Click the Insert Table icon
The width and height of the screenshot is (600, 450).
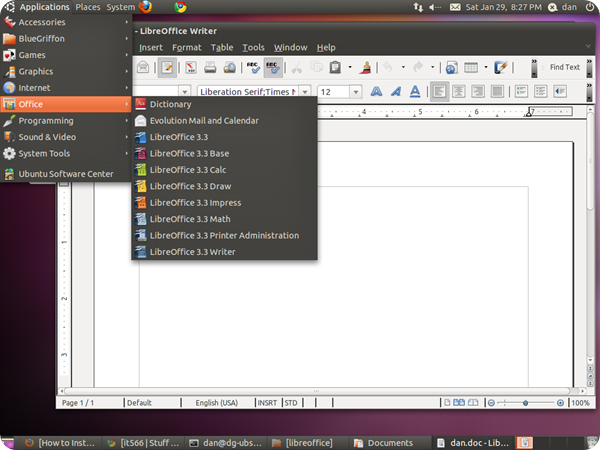click(x=471, y=67)
